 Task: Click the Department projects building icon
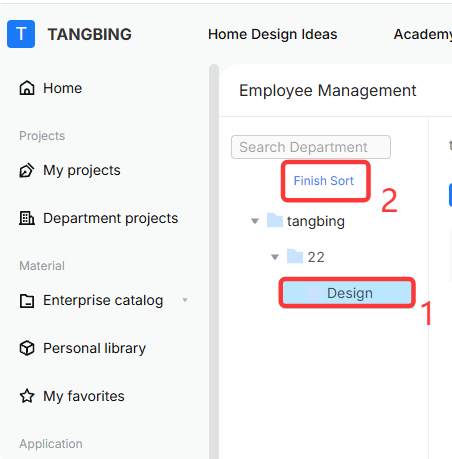tap(27, 218)
